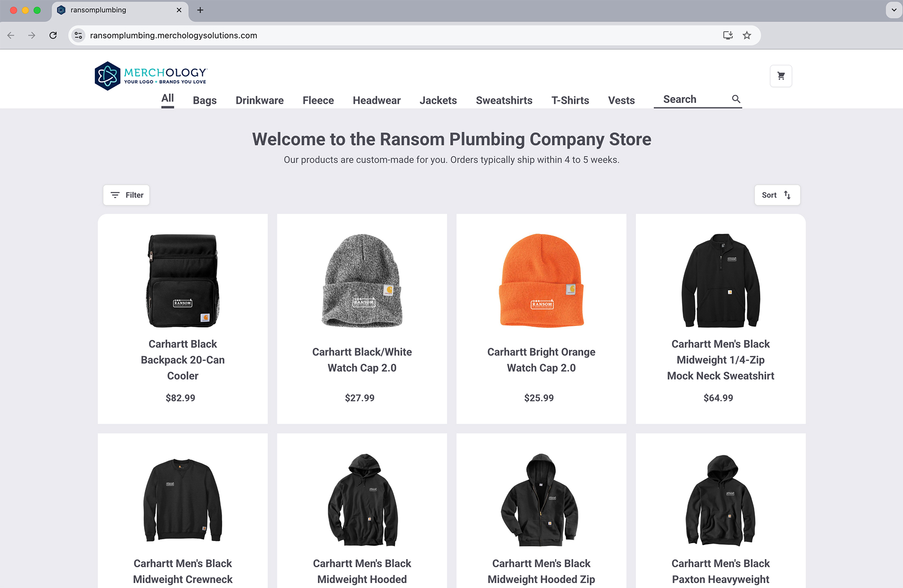Bookmark this page with the star icon

[747, 35]
